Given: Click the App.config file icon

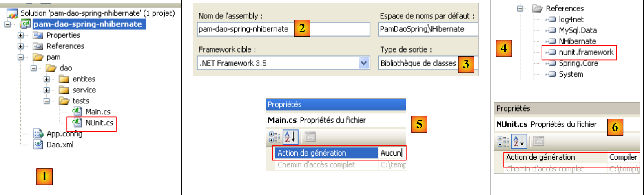Looking at the screenshot, I should [x=38, y=134].
